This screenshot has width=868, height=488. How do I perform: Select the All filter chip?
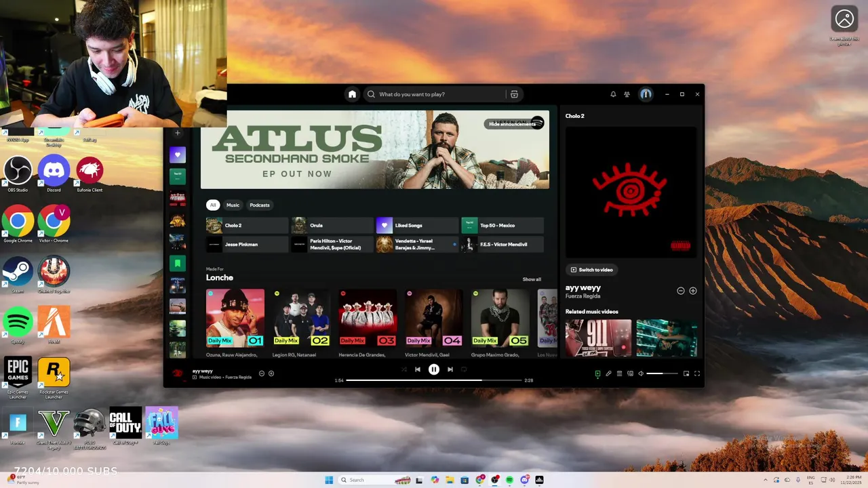click(x=213, y=205)
